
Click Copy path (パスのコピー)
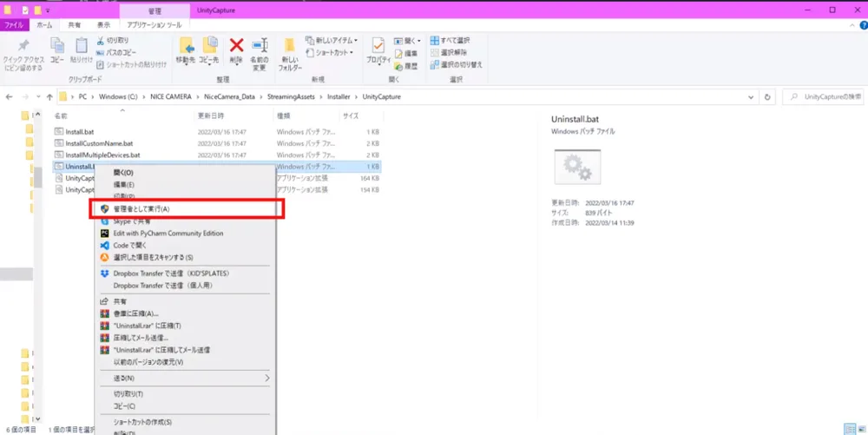click(x=116, y=53)
